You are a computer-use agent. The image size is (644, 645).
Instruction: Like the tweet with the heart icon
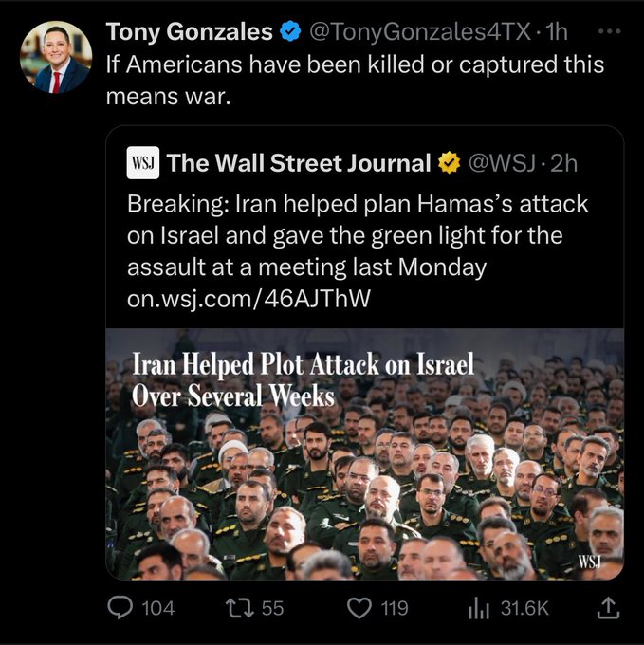point(359,608)
